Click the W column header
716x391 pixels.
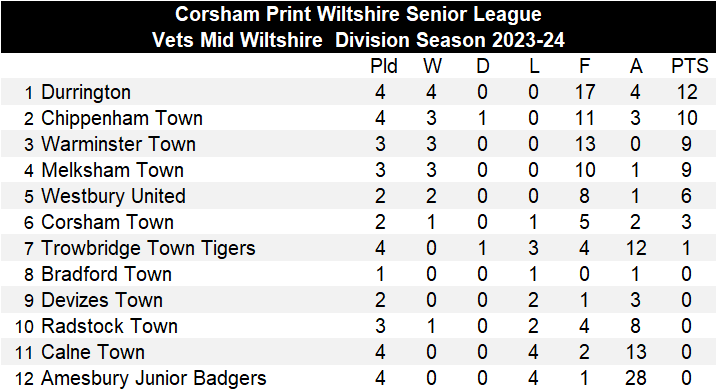432,66
